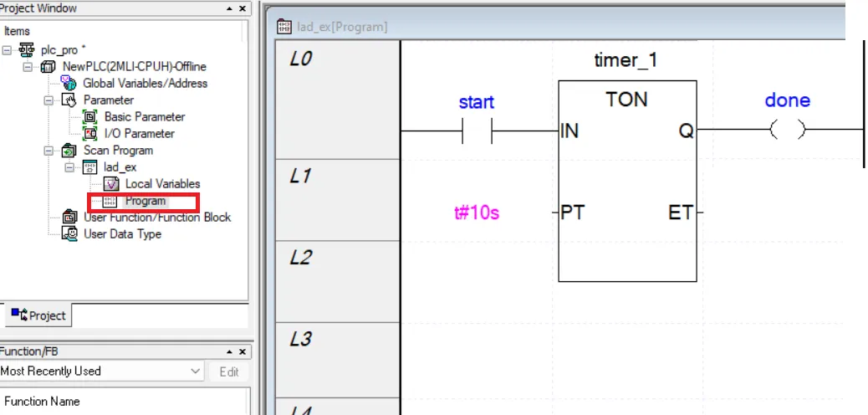Click the Function Name column header

(42, 401)
